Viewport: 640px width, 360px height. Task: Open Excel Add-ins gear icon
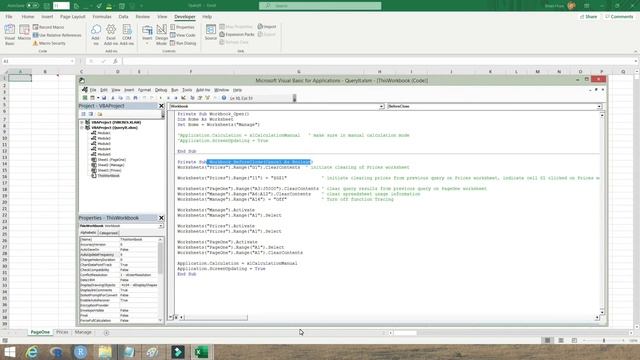coord(111,35)
